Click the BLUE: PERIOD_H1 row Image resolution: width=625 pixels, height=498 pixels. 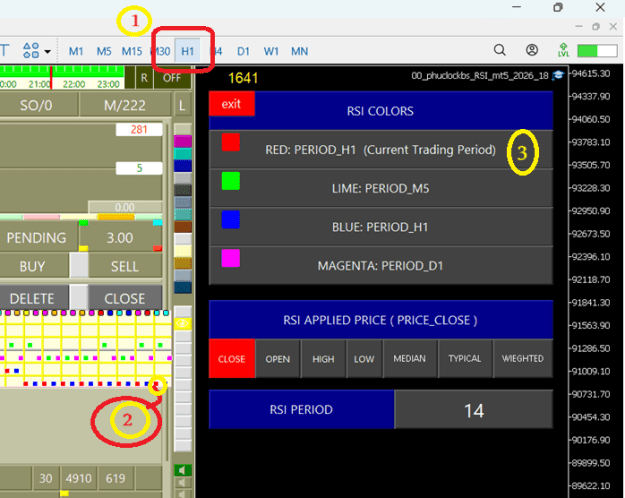coord(381,226)
